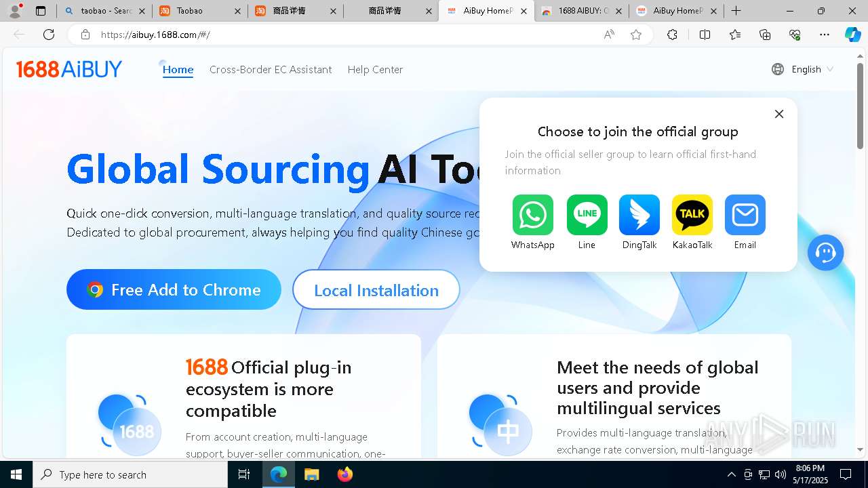Click taskbar search box
Image resolution: width=868 pixels, height=488 pixels.
click(x=130, y=474)
